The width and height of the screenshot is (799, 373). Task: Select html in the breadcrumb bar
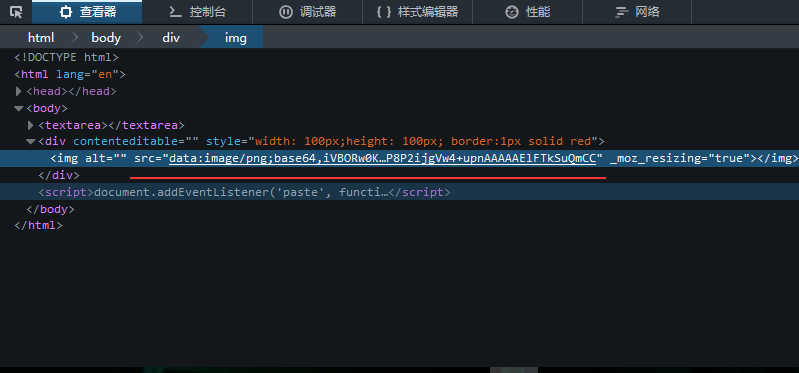41,37
